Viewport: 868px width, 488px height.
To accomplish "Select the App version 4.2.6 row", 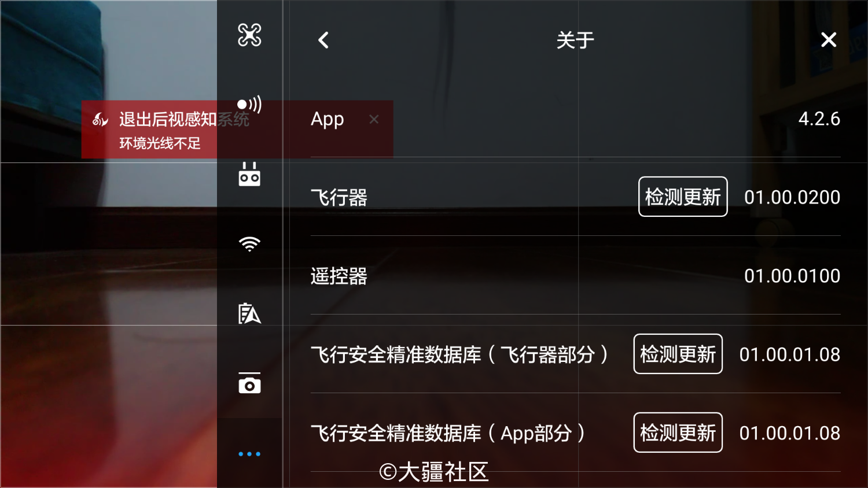I will click(x=576, y=119).
